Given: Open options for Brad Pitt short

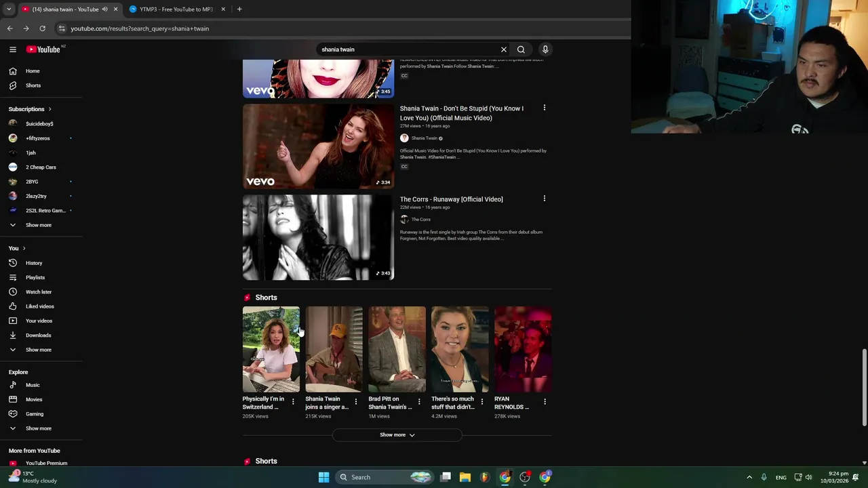Looking at the screenshot, I should (419, 402).
